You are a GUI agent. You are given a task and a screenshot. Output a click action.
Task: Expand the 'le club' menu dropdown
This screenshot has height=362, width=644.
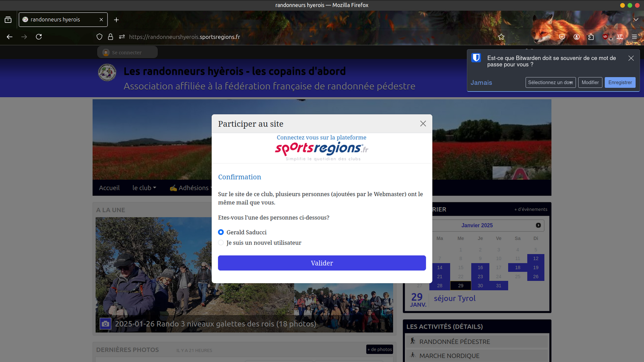tap(144, 188)
